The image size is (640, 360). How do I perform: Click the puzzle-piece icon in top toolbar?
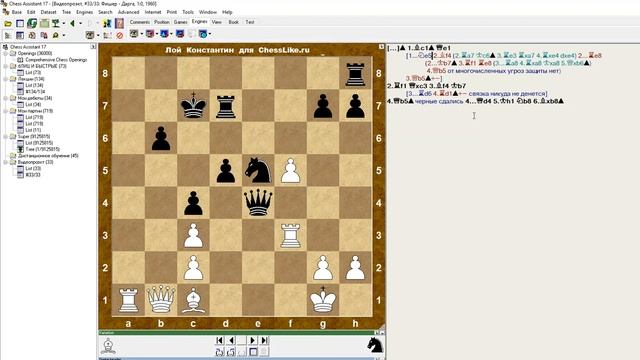tap(107, 24)
